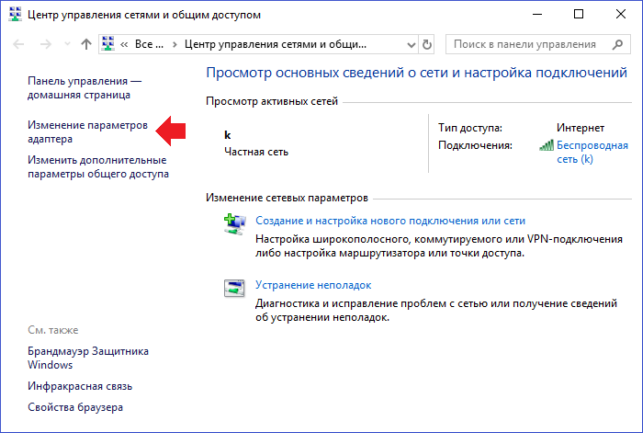
Task: Click the 'Все ...' breadcrumb segment
Action: (149, 44)
